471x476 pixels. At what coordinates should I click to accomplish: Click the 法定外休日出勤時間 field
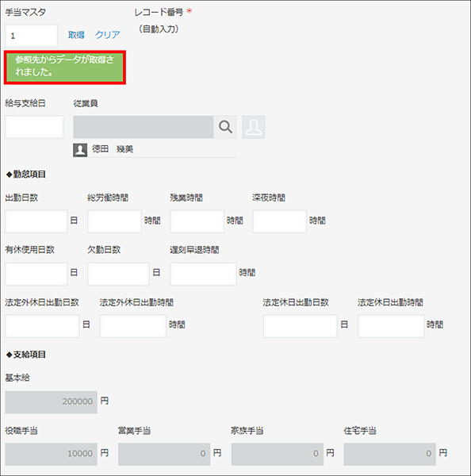click(133, 326)
